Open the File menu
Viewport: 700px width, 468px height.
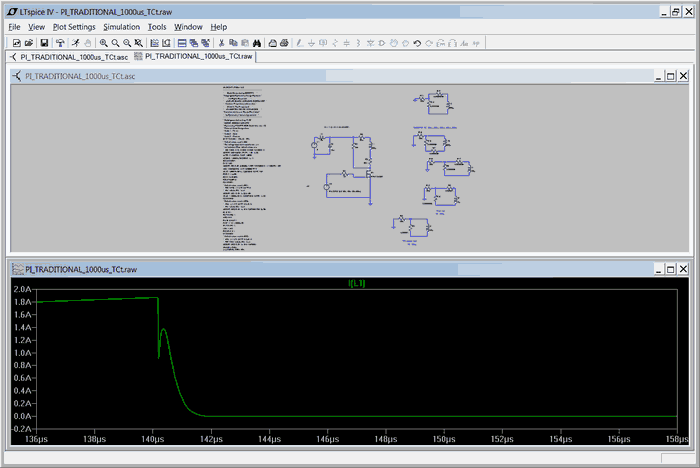click(14, 27)
